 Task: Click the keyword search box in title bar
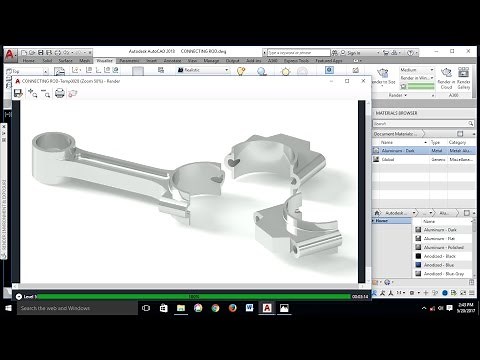click(x=299, y=53)
